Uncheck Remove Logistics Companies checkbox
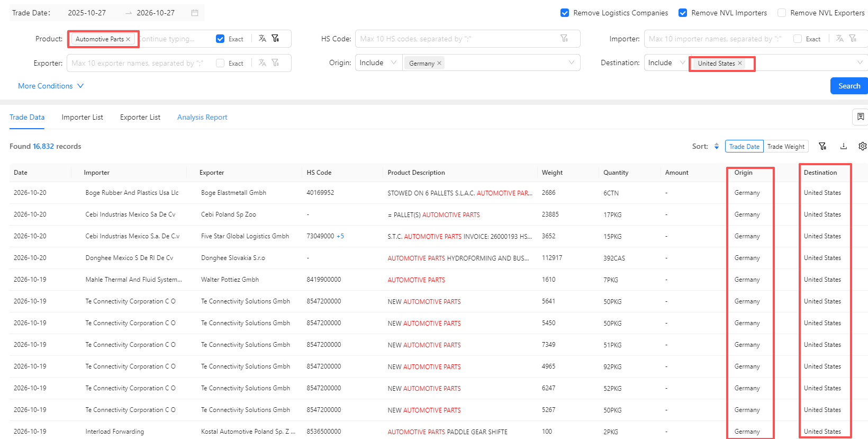Screen dimensions: 868x439 (x=565, y=13)
